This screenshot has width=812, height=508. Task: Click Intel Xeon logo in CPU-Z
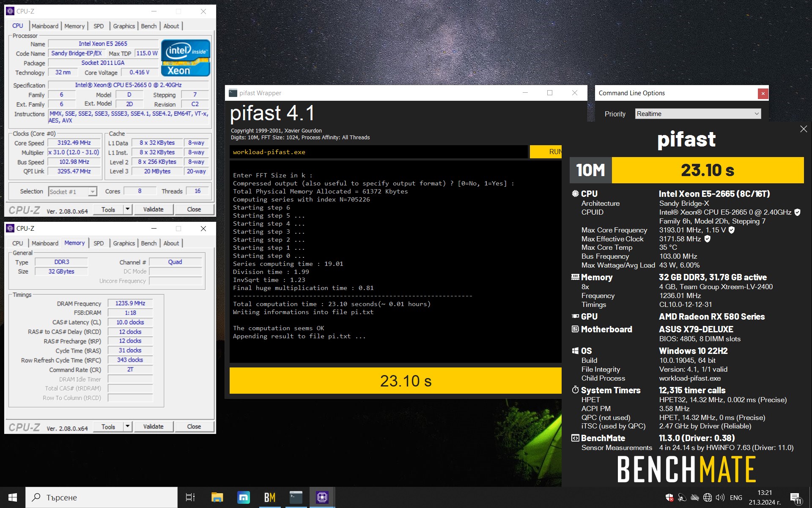click(186, 58)
